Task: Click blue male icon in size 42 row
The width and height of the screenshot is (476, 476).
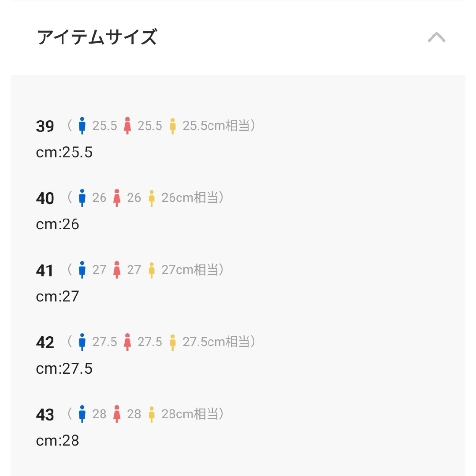Action: (82, 342)
